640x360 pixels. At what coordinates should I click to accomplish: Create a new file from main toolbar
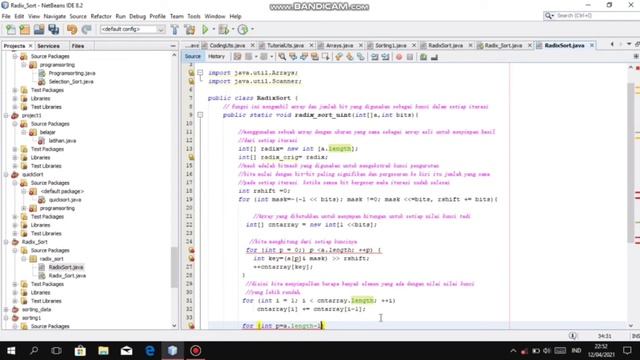[11, 29]
